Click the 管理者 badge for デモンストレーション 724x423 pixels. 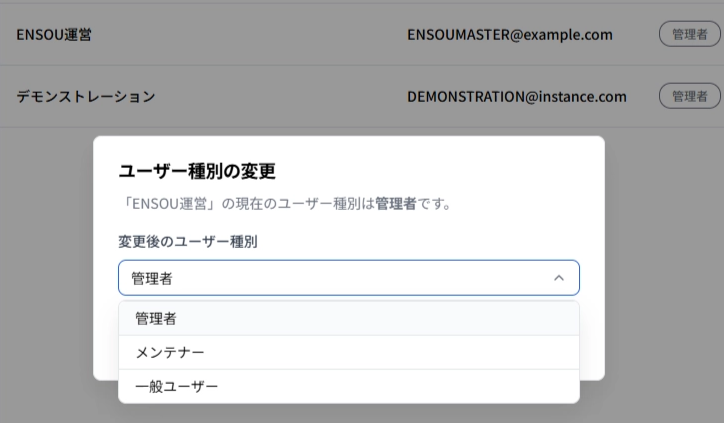[x=689, y=96]
